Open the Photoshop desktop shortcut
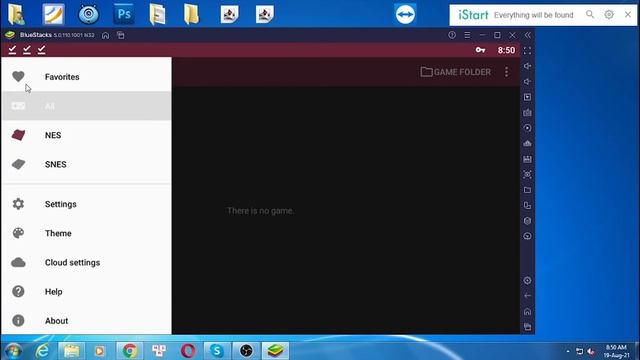 click(124, 14)
